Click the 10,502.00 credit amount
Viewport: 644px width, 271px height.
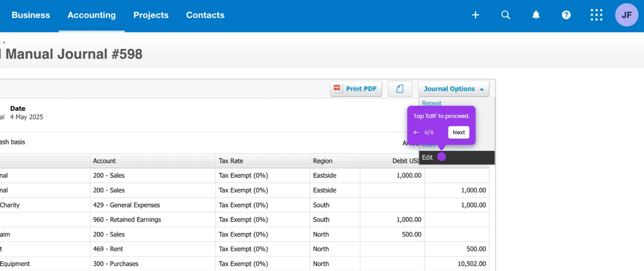[472, 264]
